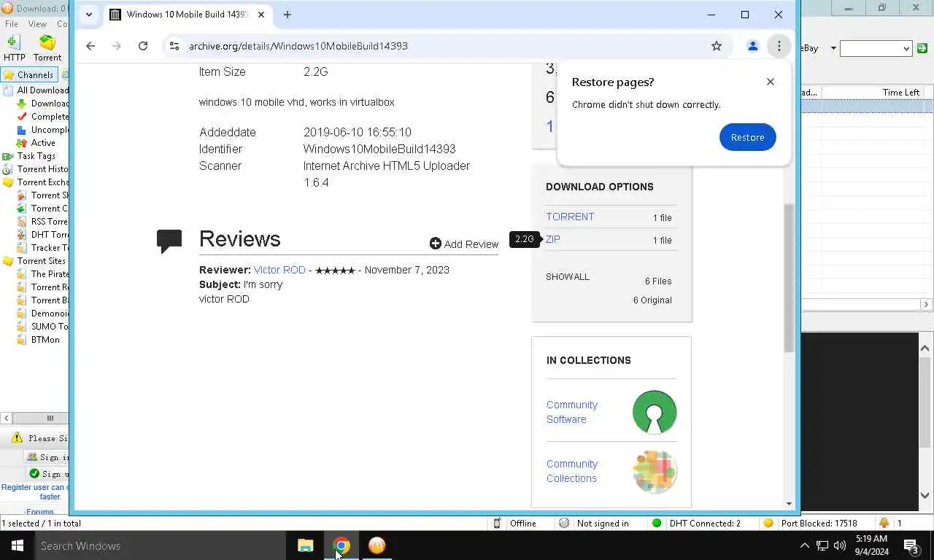Open the SUMO Torrent site entry

(50, 327)
